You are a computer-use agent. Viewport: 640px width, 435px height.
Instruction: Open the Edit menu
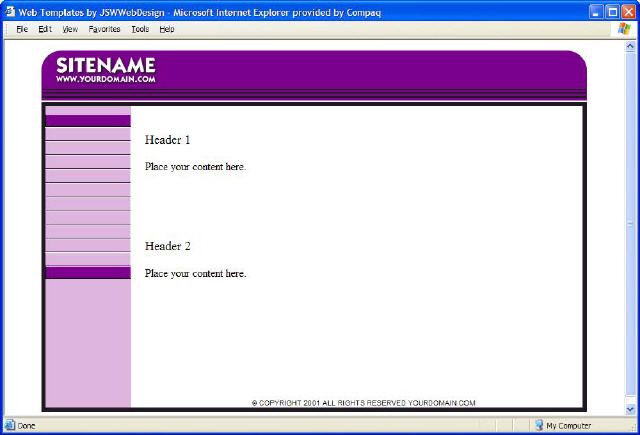click(x=45, y=29)
